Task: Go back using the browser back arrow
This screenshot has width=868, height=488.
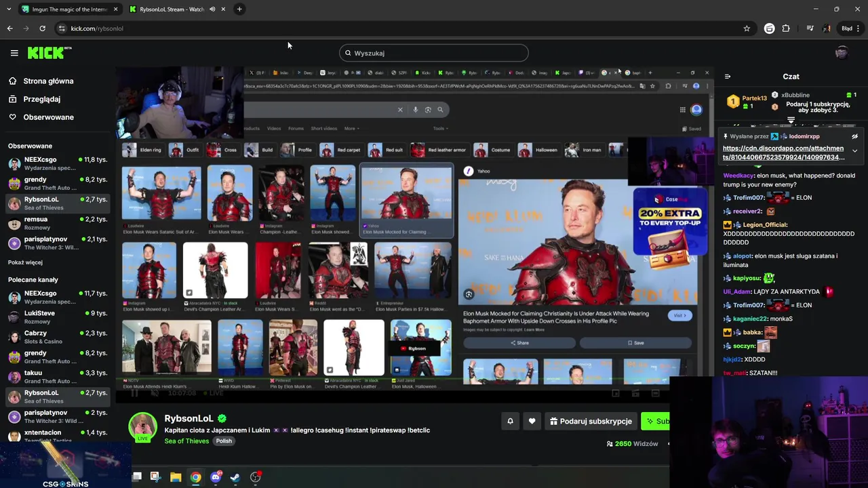Action: [x=9, y=28]
